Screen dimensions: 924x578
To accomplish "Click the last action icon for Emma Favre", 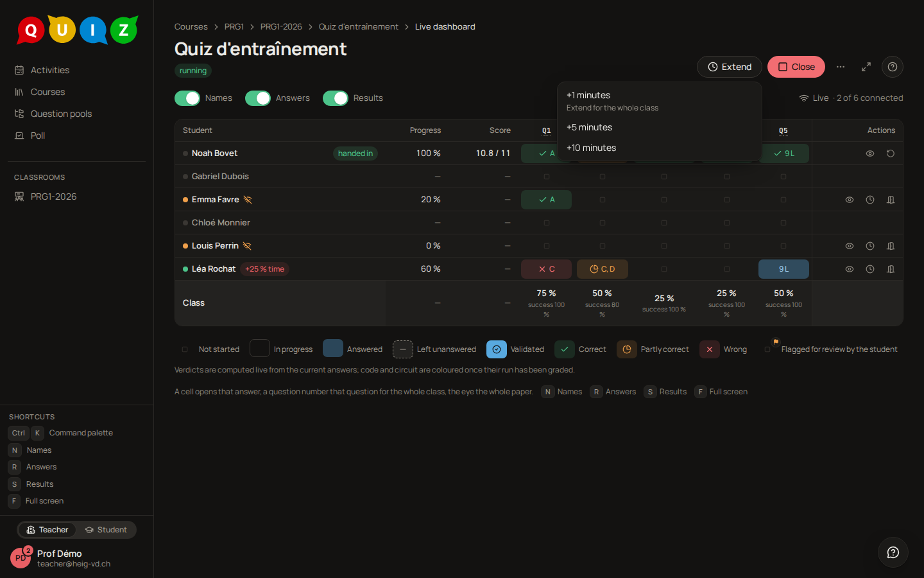I will 891,200.
